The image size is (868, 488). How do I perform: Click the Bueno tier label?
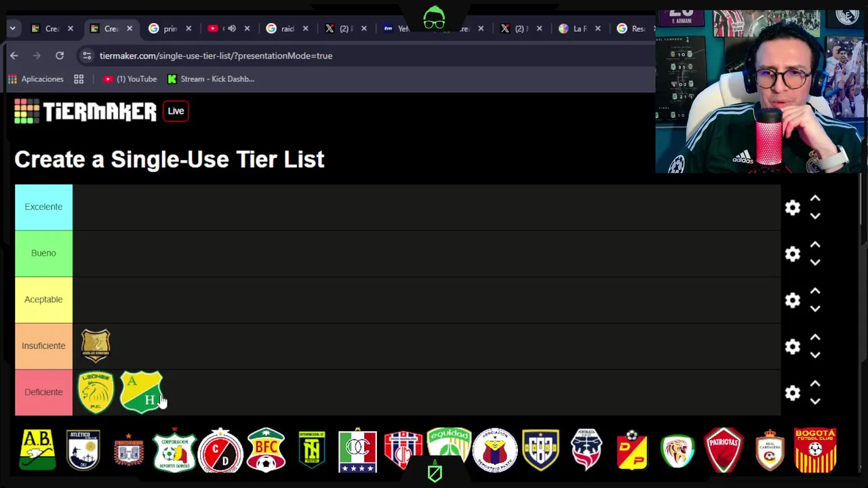[x=43, y=253]
